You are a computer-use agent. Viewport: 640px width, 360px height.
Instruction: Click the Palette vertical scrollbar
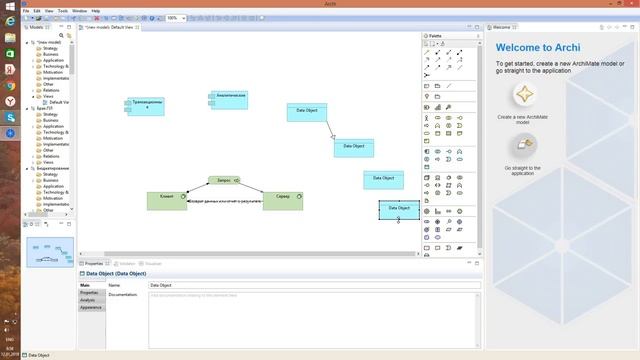480,147
